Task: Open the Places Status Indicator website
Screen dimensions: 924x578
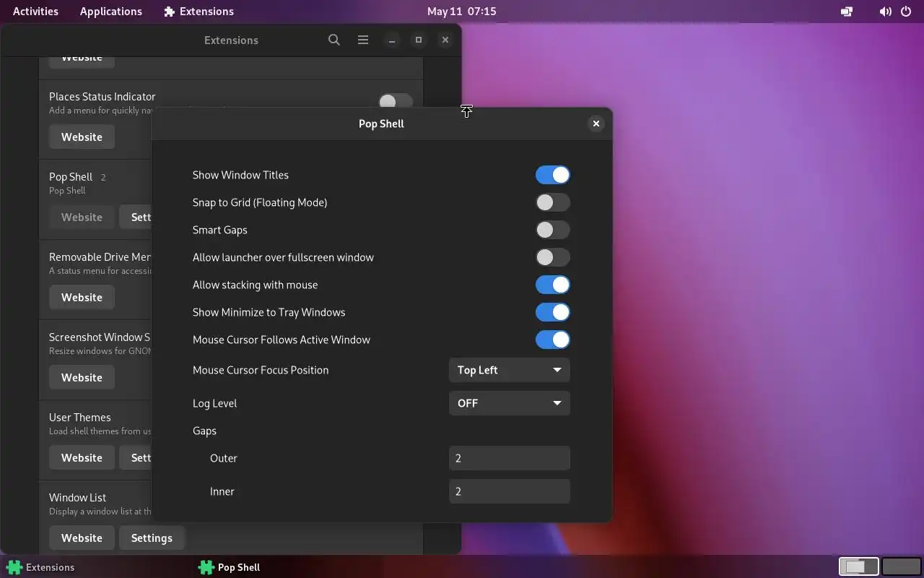Action: [82, 137]
